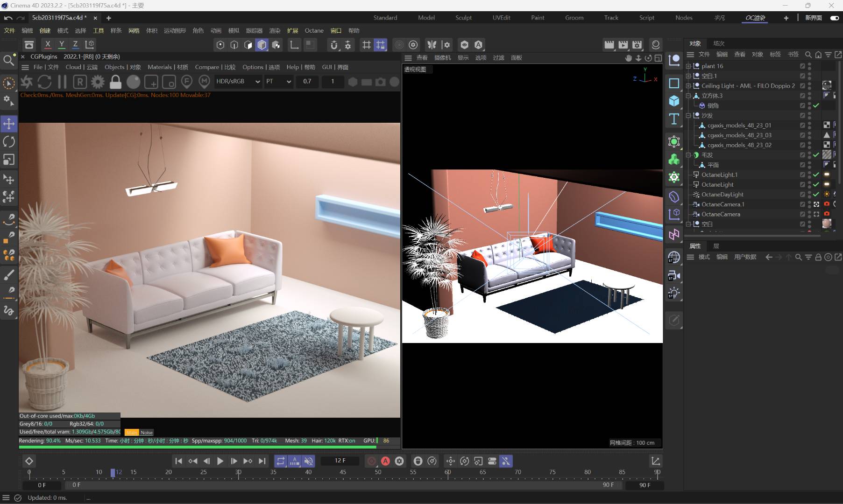
Task: Expand the 空白.1 tree item
Action: pyautogui.click(x=688, y=76)
